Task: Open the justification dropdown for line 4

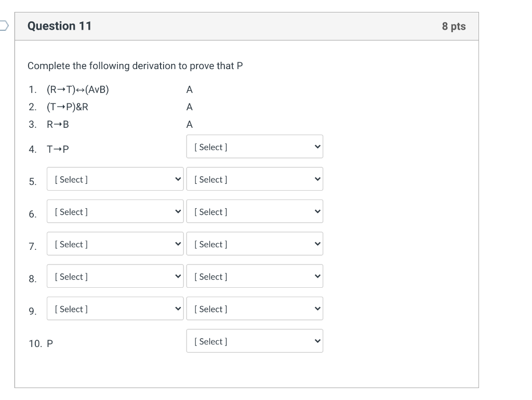Action: click(254, 146)
